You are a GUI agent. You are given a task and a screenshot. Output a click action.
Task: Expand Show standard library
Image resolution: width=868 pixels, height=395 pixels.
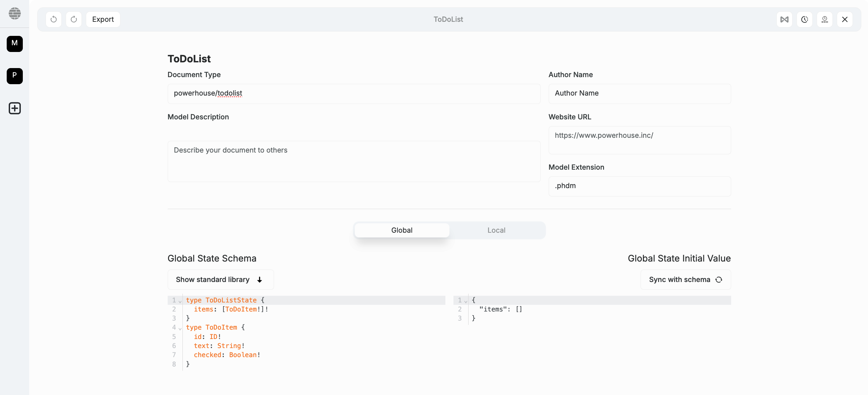pyautogui.click(x=220, y=280)
